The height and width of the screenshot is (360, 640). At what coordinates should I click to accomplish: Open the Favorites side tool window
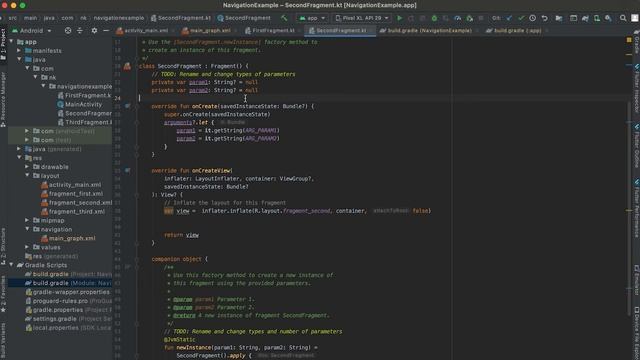tap(3, 294)
